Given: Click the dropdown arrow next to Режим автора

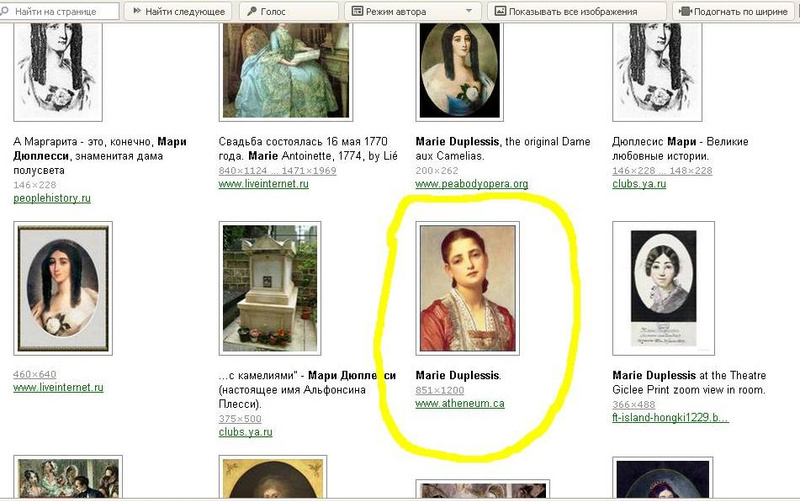Looking at the screenshot, I should [x=469, y=11].
